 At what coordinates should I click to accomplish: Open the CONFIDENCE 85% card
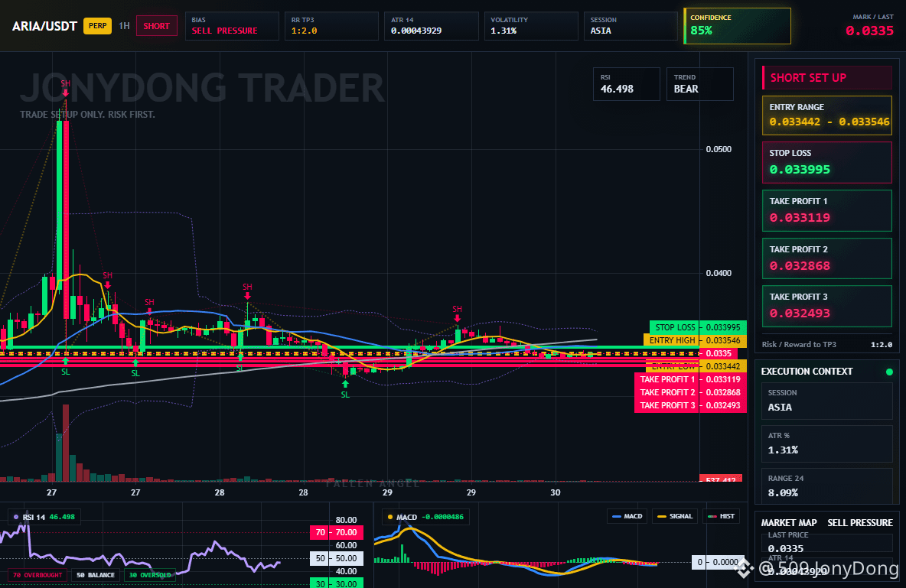pos(738,26)
